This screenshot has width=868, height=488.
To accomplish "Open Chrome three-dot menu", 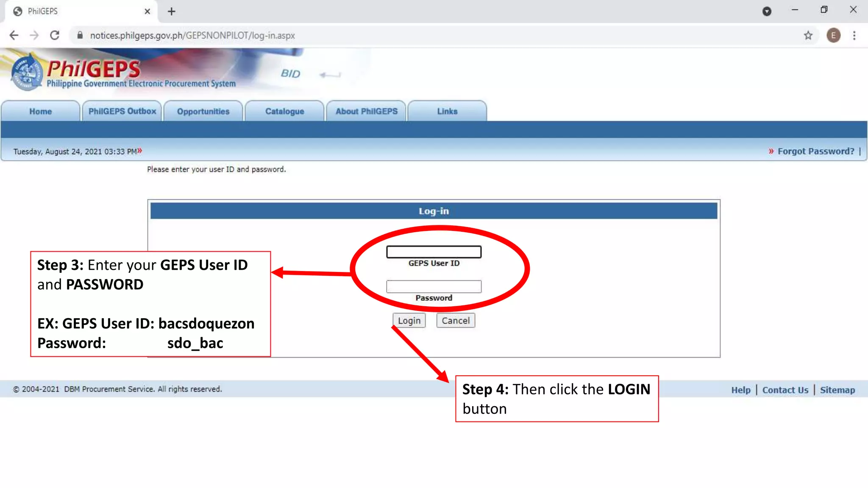I will 854,36.
